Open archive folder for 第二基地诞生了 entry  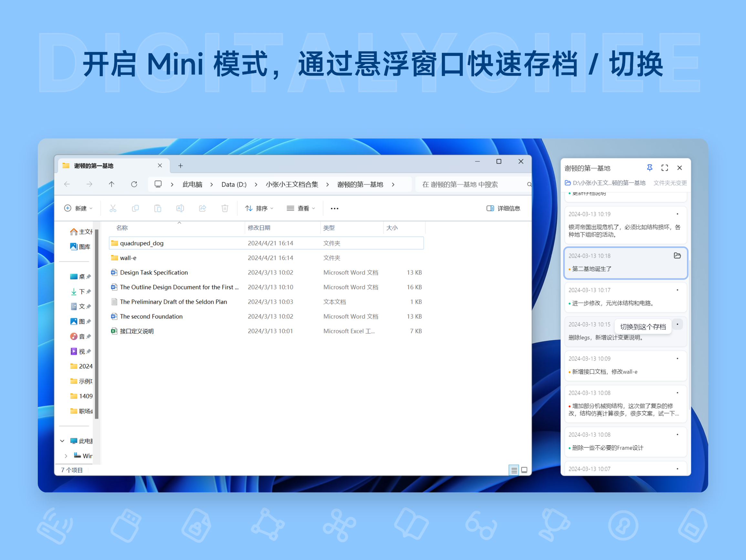point(678,256)
